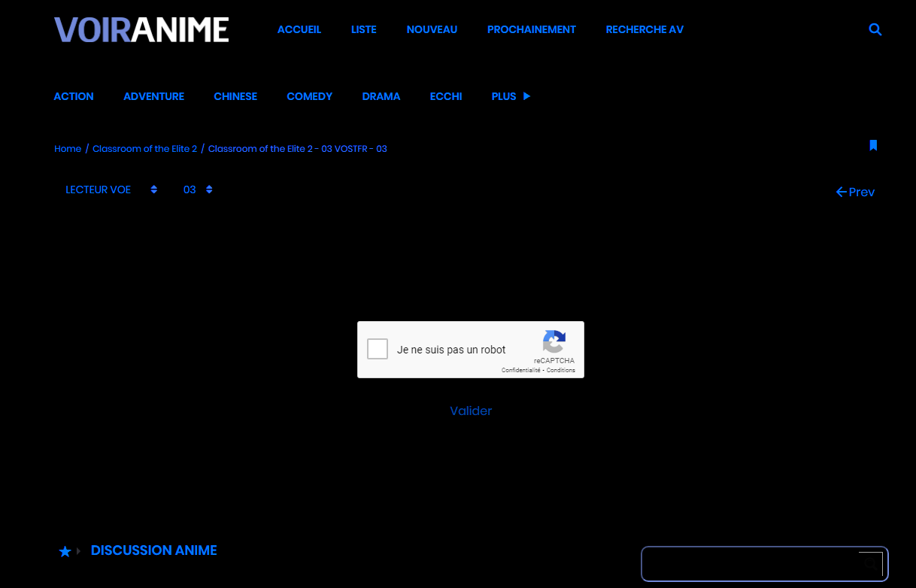
Task: Click the VOIRANIME logo
Action: pos(141,29)
